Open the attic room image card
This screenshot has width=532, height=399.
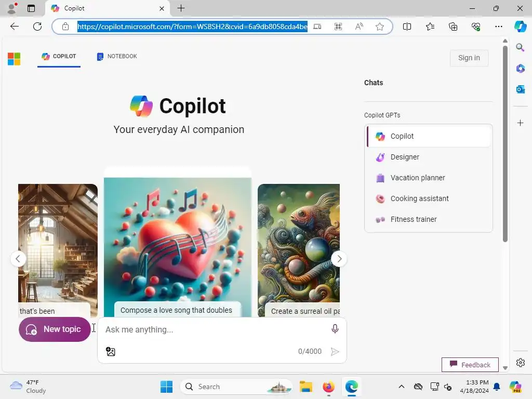[x=58, y=250]
